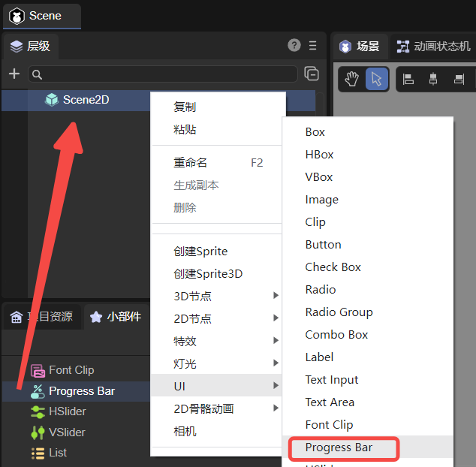The width and height of the screenshot is (476, 467).
Task: Click the hierarchy search input field
Action: pyautogui.click(x=165, y=74)
